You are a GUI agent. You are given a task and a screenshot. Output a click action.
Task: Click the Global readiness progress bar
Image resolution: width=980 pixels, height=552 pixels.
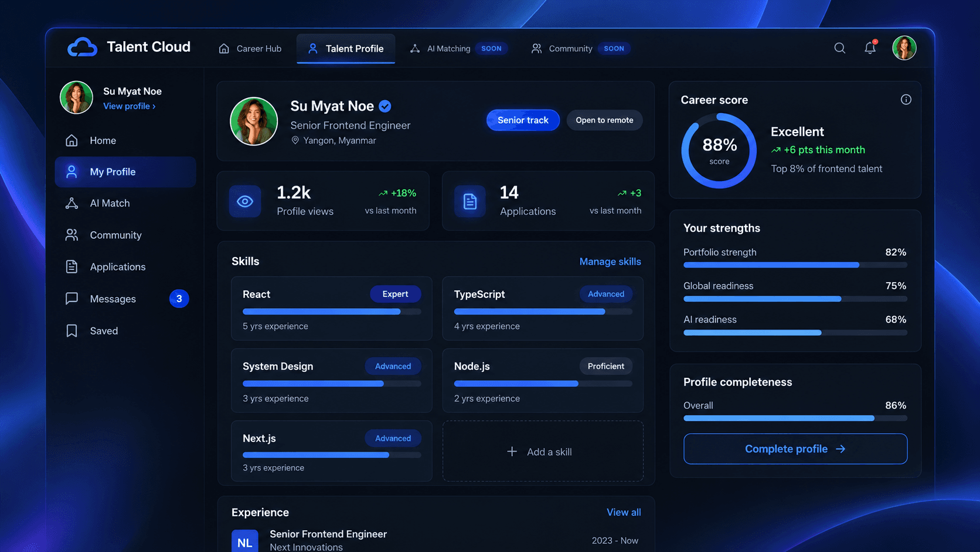[795, 299]
